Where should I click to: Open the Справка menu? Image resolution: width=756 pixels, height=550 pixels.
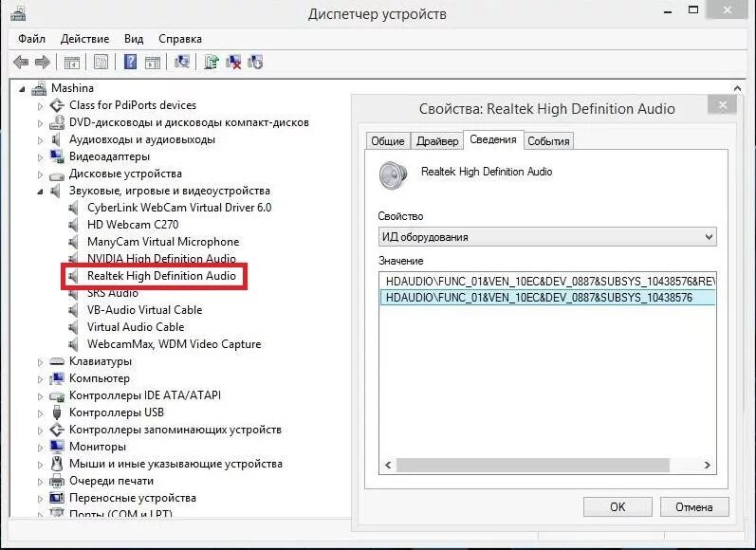pyautogui.click(x=180, y=39)
